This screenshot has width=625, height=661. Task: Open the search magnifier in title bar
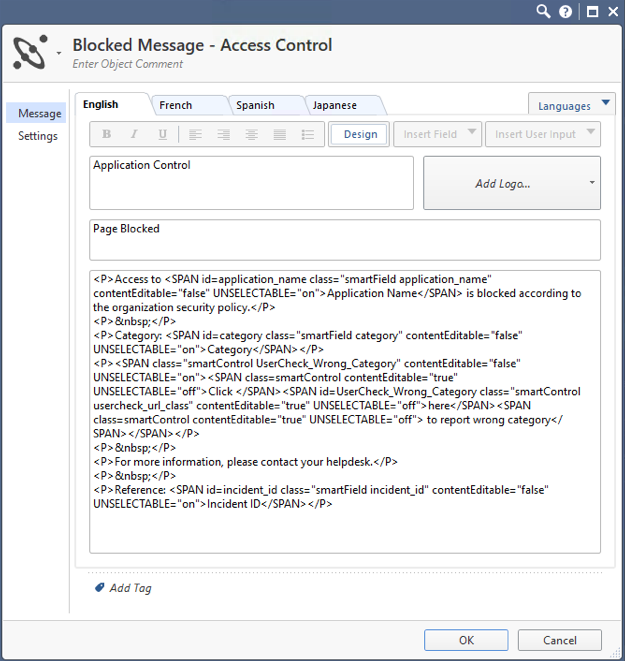543,11
